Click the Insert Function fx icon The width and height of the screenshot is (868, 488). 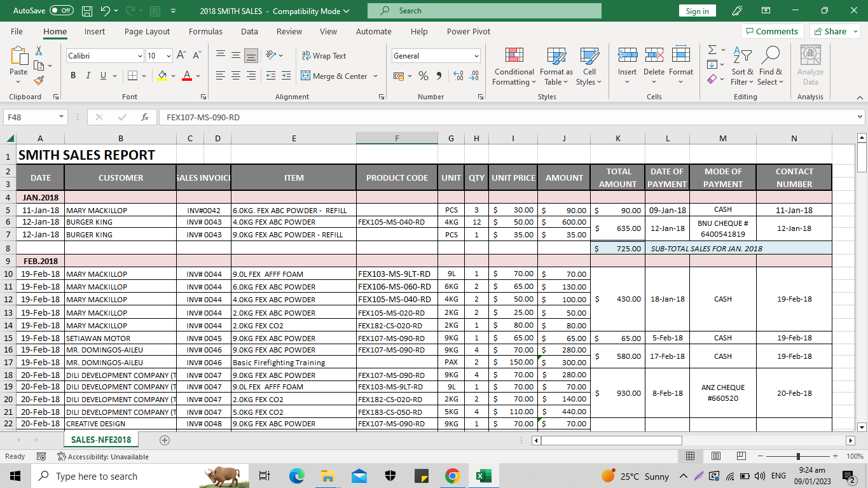pyautogui.click(x=145, y=117)
